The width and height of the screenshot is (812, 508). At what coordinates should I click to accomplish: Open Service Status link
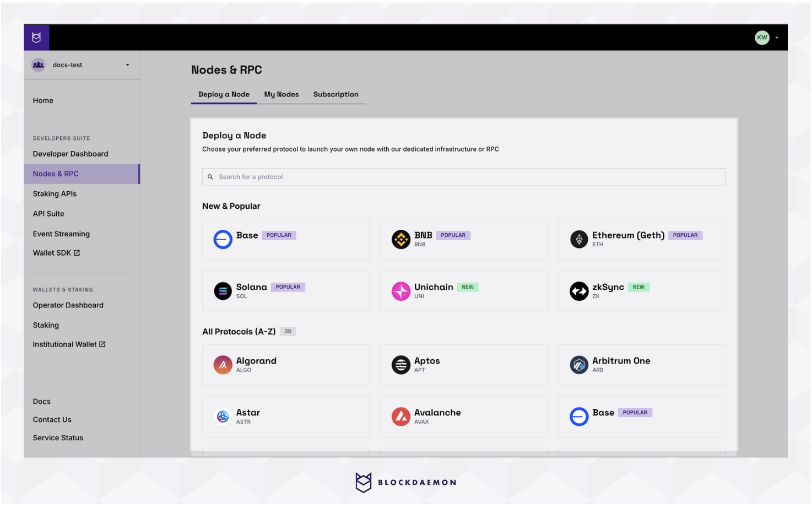(x=58, y=438)
